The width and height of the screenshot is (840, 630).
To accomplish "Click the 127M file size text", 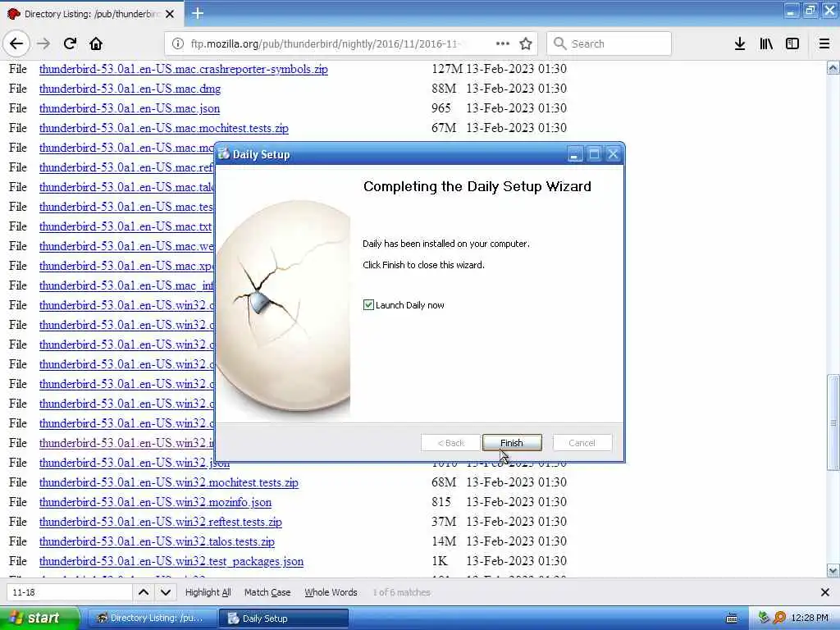I will (447, 69).
